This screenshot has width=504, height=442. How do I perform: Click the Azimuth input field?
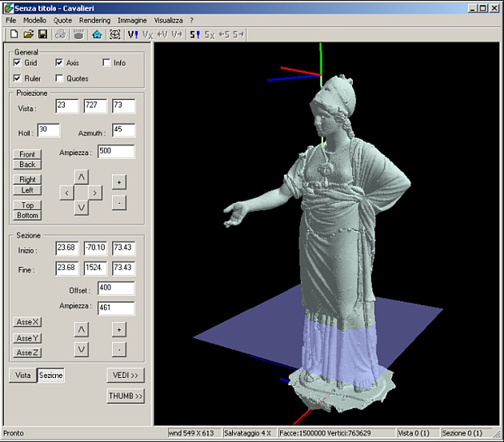pyautogui.click(x=124, y=130)
